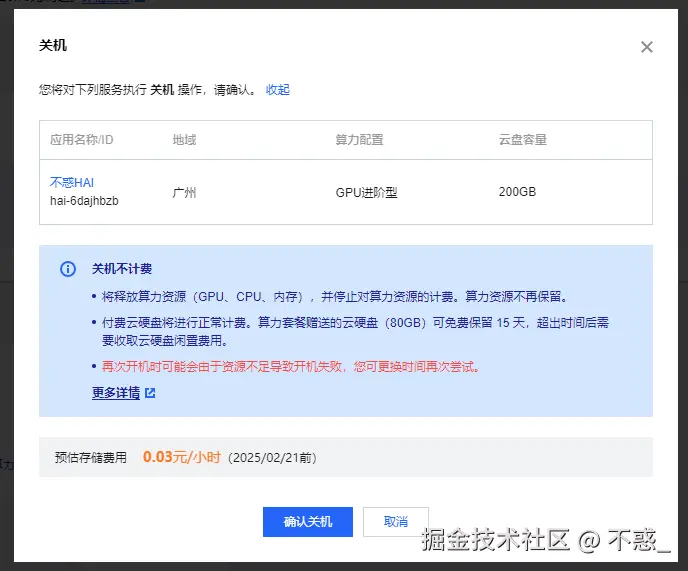Click the blue info icon beside 关机不计费
The height and width of the screenshot is (571, 688).
[x=68, y=269]
